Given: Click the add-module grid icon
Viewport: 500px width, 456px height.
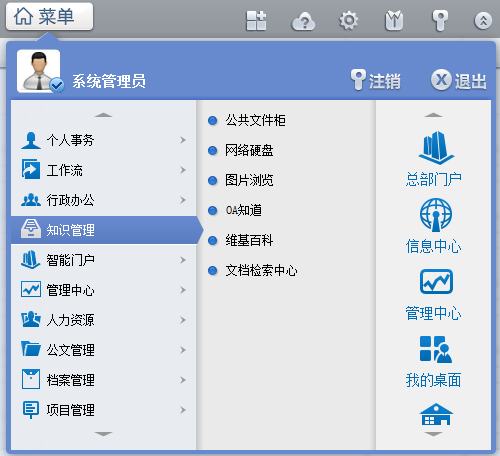Looking at the screenshot, I should [256, 21].
